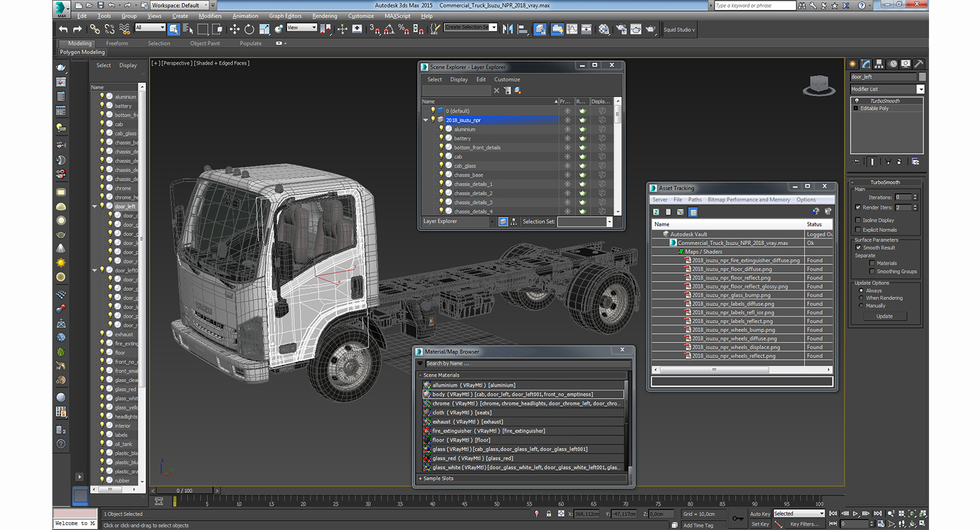This screenshot has width=980, height=530.
Task: Open the Hierarchy command panel tab
Action: (879, 64)
